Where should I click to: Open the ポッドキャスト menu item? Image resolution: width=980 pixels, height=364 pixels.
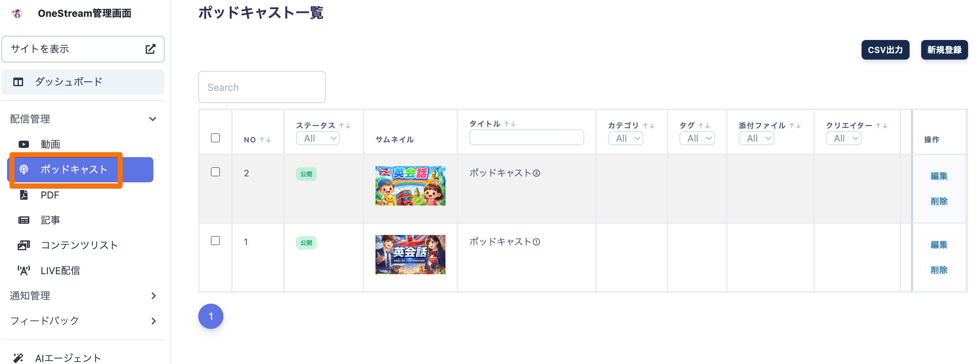pos(74,170)
